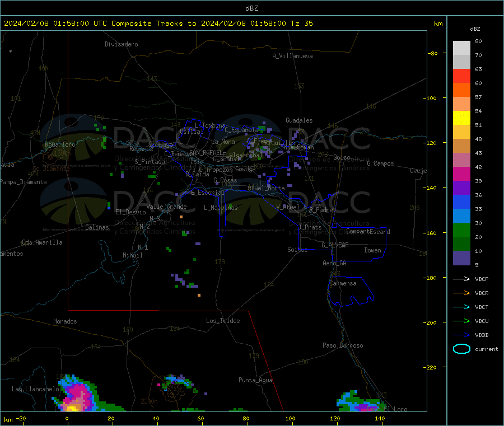Image resolution: width=504 pixels, height=426 pixels.
Task: Select the red 60 dBZ color swatch
Action: pos(461,76)
